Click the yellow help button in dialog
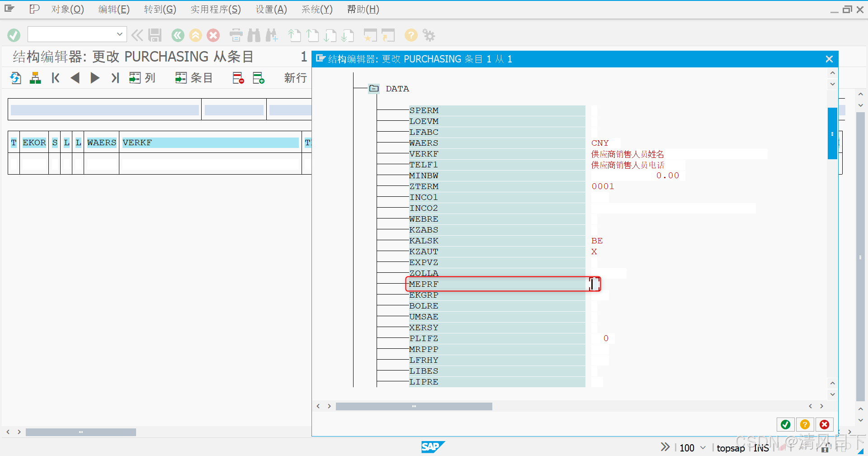Viewport: 868px width, 456px height. pos(805,424)
